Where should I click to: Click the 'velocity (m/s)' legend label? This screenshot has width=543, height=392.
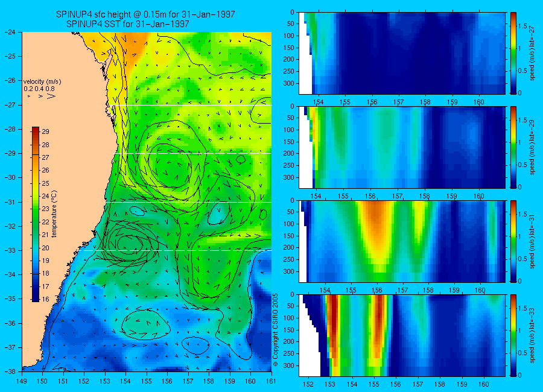coord(42,82)
